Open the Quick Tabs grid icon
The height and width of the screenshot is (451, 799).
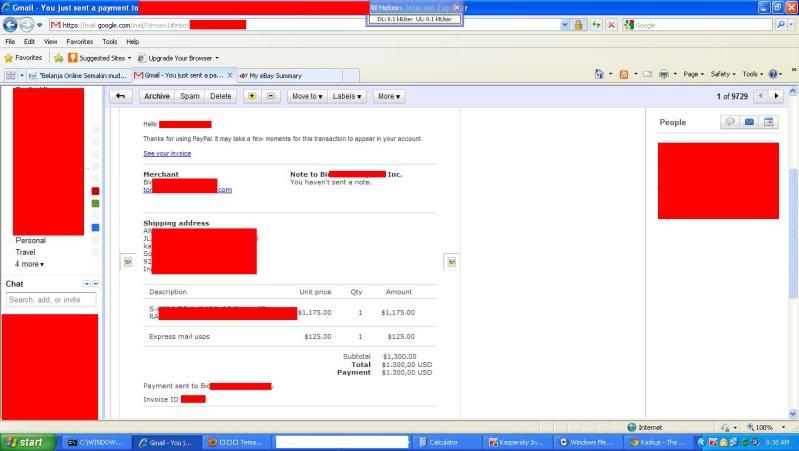[x=11, y=75]
